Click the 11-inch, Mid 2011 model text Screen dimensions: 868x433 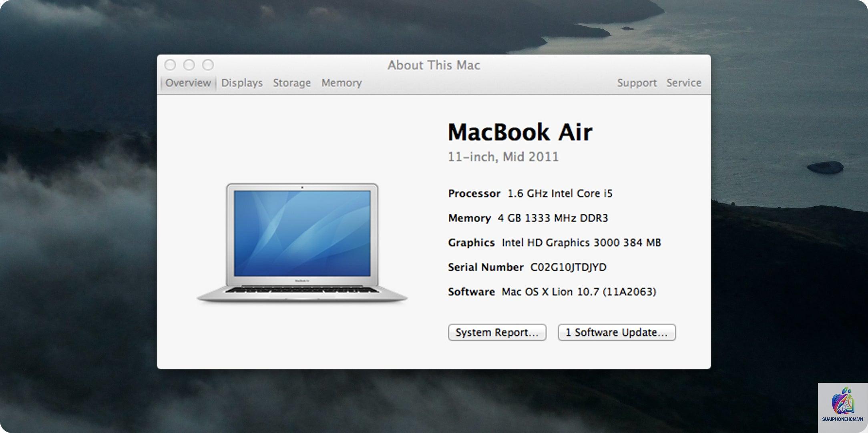tap(503, 156)
